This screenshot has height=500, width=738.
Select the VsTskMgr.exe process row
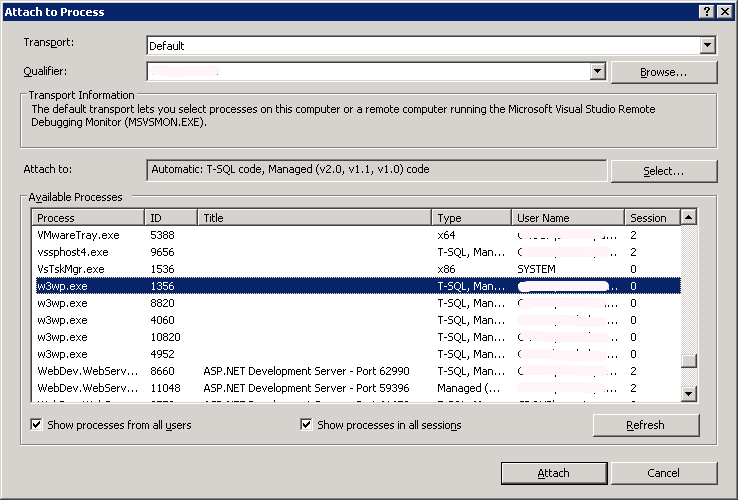point(358,269)
